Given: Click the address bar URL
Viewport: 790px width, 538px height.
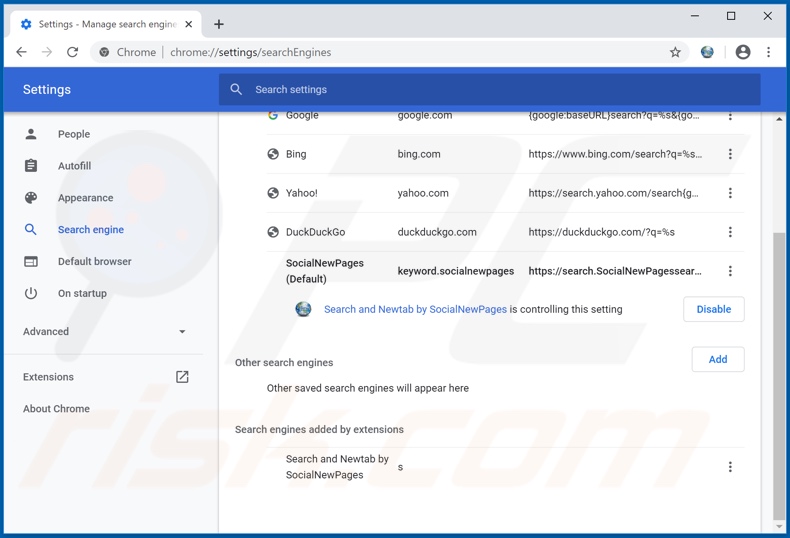Looking at the screenshot, I should point(250,52).
